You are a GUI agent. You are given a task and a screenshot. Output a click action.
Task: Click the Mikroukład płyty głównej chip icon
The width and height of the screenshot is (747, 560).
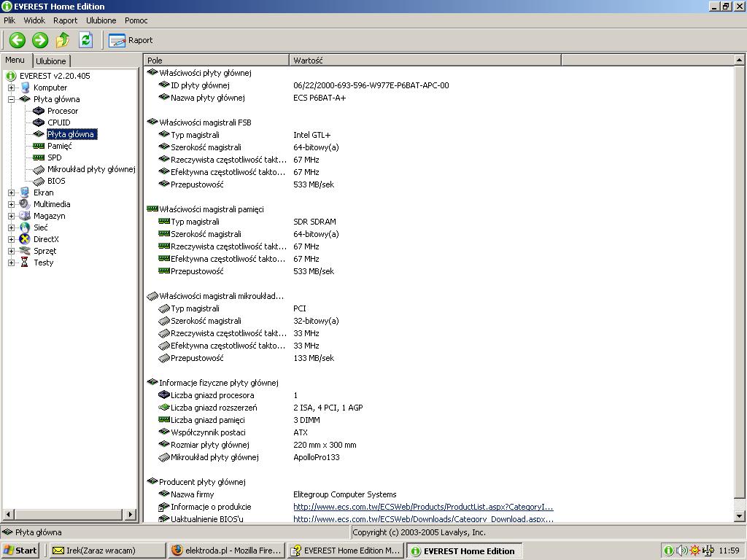tap(39, 169)
